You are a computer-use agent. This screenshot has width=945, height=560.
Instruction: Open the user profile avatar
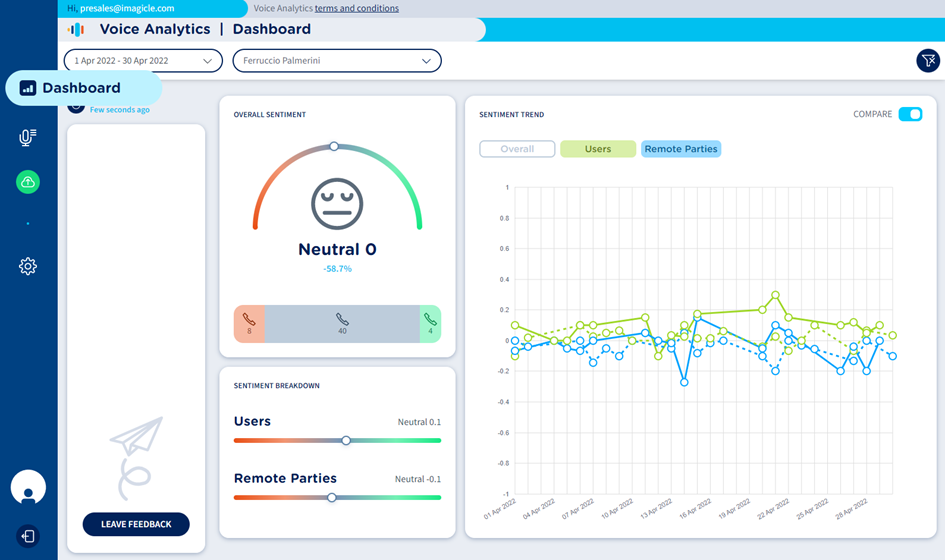click(28, 488)
